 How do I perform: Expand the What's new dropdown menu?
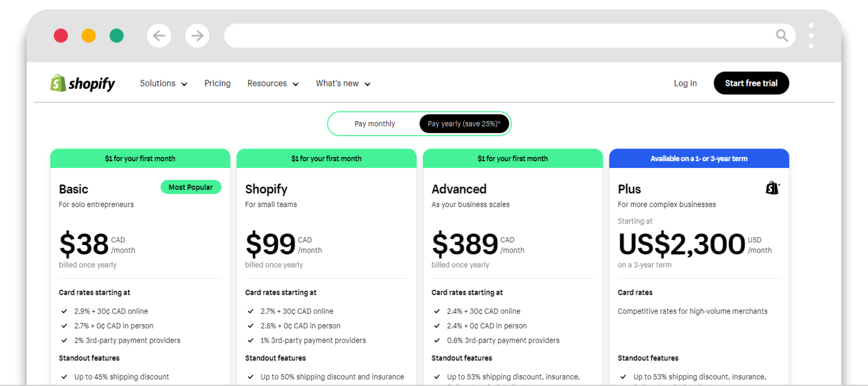343,83
